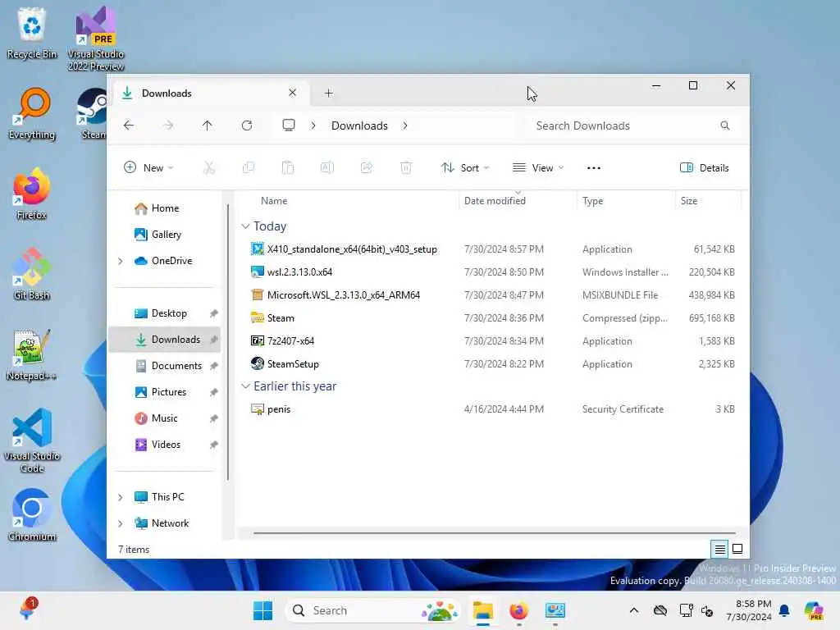Open Music in navigation pane
This screenshot has height=630, width=840.
(x=165, y=418)
